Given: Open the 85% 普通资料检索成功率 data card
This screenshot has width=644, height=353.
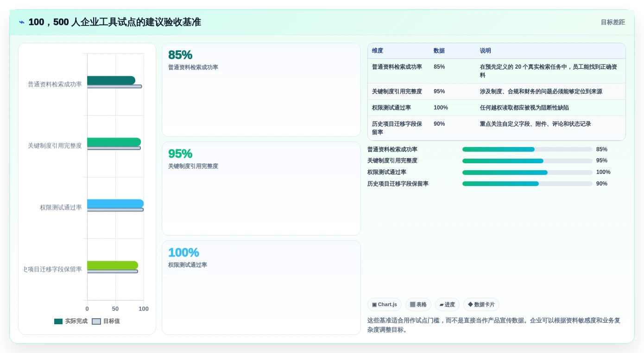Looking at the screenshot, I should coord(261,90).
